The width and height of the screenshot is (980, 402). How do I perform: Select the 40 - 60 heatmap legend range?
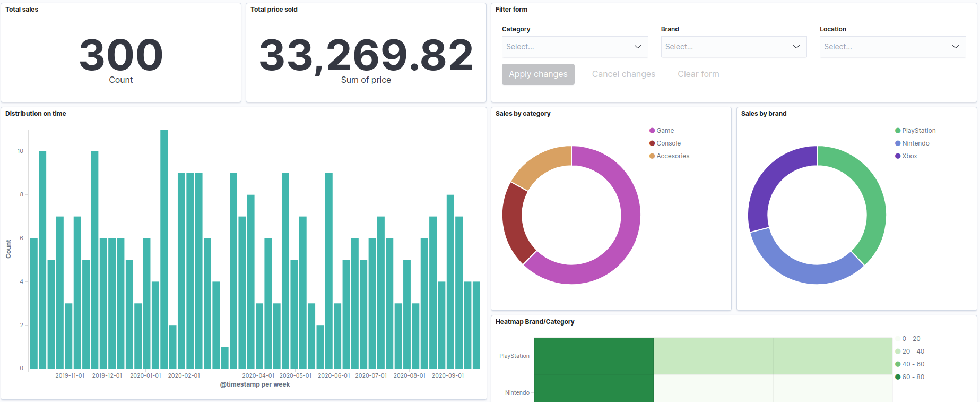pos(909,364)
